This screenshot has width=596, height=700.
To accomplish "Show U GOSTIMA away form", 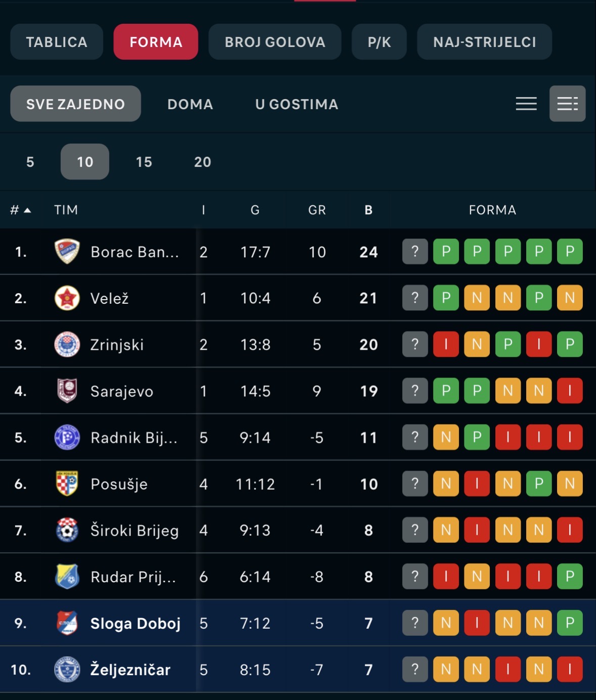I will [x=297, y=104].
